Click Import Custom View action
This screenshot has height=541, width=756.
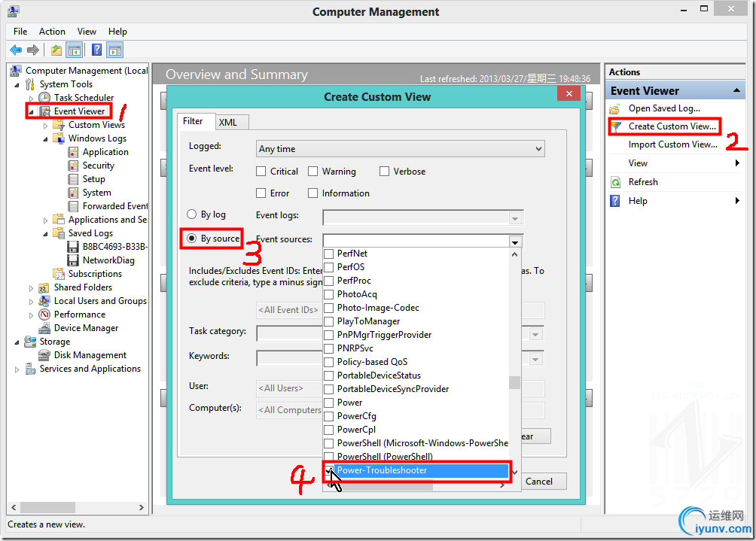(672, 144)
